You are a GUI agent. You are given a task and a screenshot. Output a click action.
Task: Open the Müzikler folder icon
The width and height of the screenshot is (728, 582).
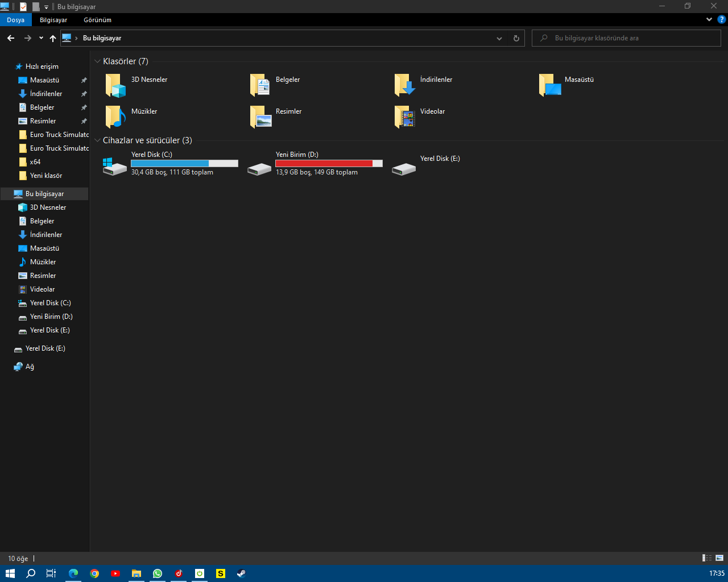[115, 117]
